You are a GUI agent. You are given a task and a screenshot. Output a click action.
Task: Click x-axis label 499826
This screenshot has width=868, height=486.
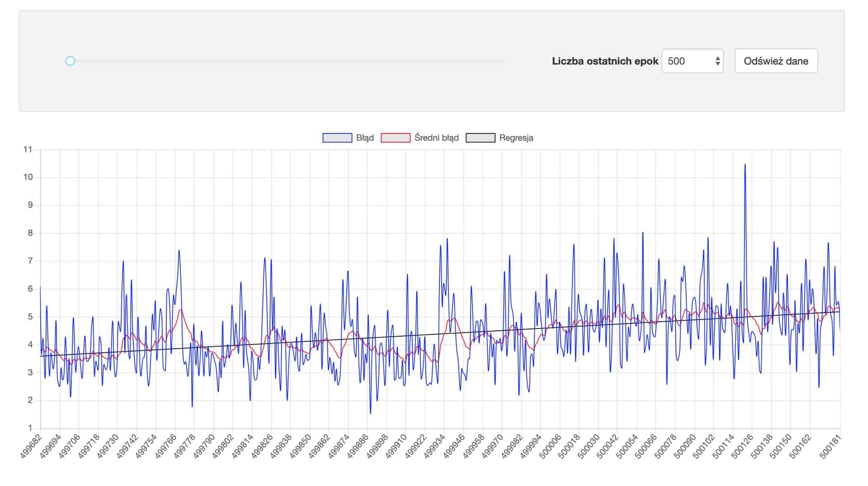click(261, 446)
